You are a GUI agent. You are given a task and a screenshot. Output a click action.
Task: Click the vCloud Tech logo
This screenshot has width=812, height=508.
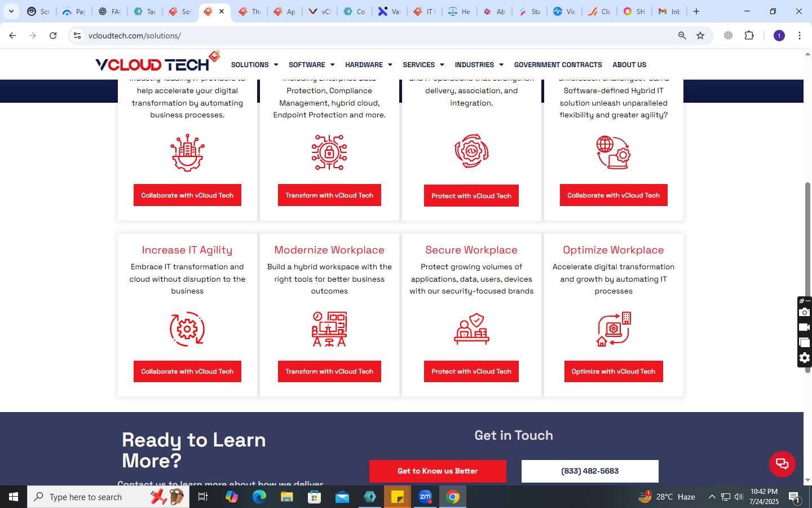point(157,62)
